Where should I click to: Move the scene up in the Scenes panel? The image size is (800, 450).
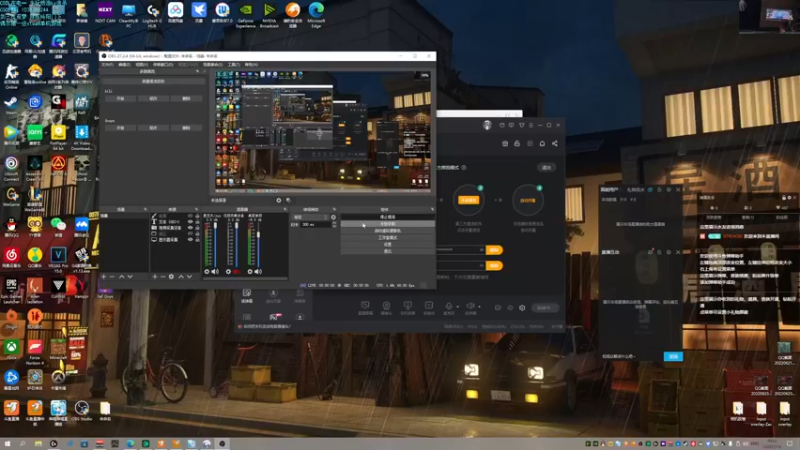121,277
